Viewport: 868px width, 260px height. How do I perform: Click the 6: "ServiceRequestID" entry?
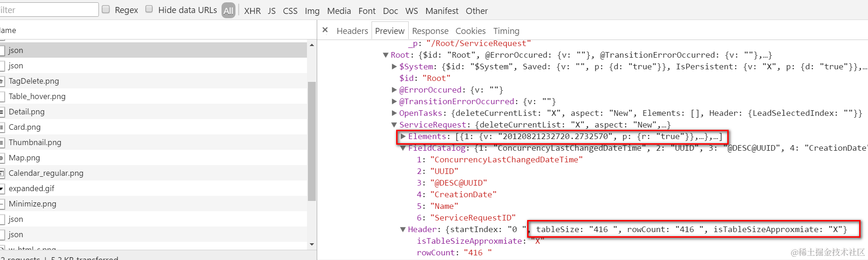[x=466, y=218]
